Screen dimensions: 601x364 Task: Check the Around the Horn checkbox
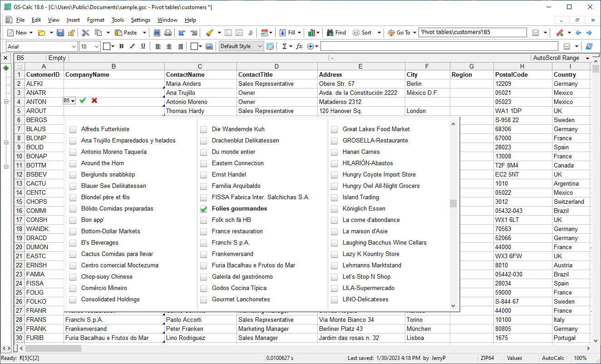[73, 163]
